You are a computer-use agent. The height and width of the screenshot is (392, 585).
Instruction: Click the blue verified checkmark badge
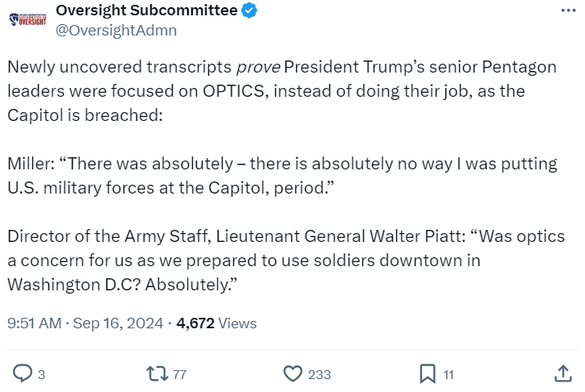(x=251, y=11)
